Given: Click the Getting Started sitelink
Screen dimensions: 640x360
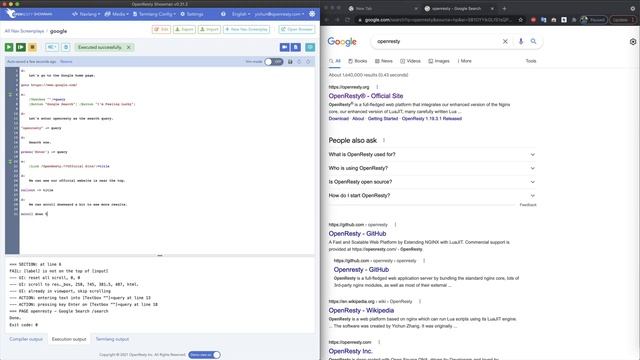Looking at the screenshot, I should [382, 118].
